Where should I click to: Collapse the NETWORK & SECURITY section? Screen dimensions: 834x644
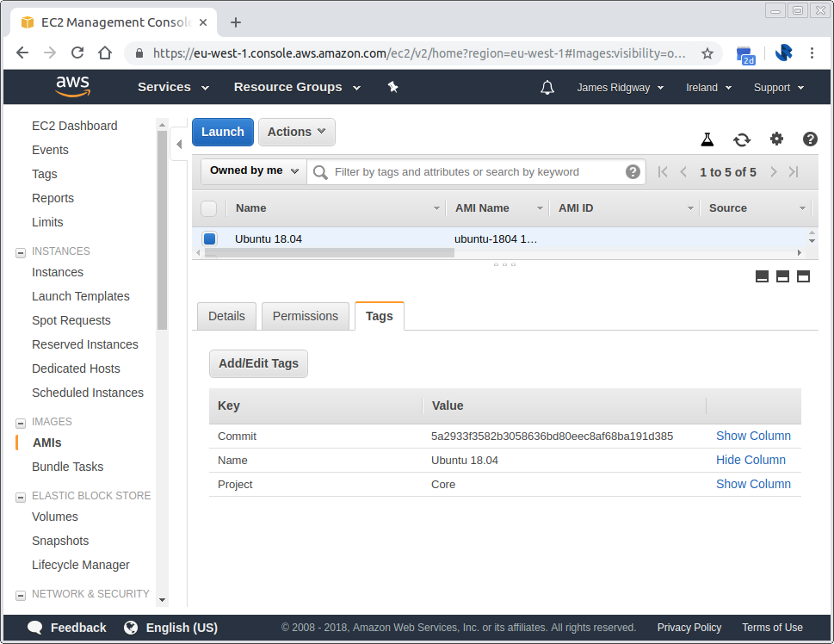[21, 595]
